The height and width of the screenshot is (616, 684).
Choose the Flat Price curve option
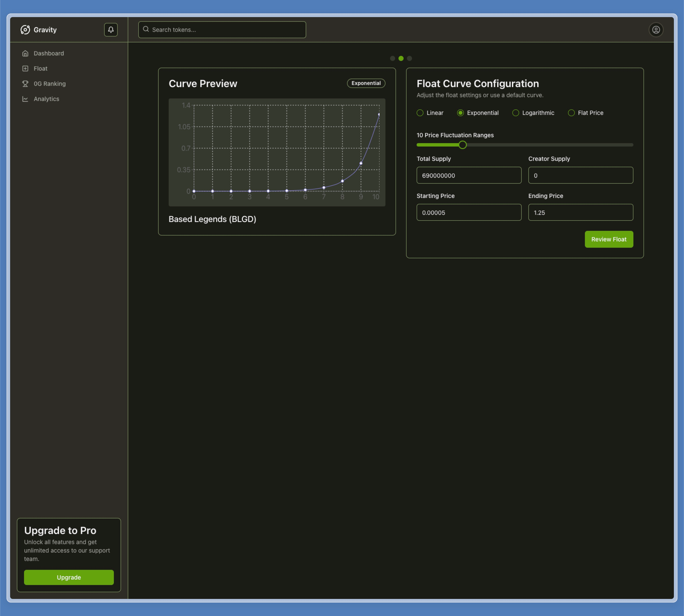click(x=571, y=113)
